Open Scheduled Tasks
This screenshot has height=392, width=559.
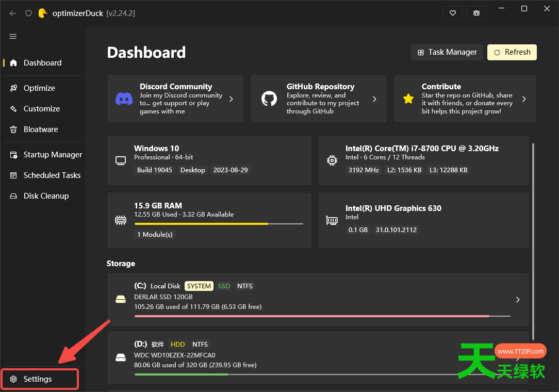click(x=43, y=175)
